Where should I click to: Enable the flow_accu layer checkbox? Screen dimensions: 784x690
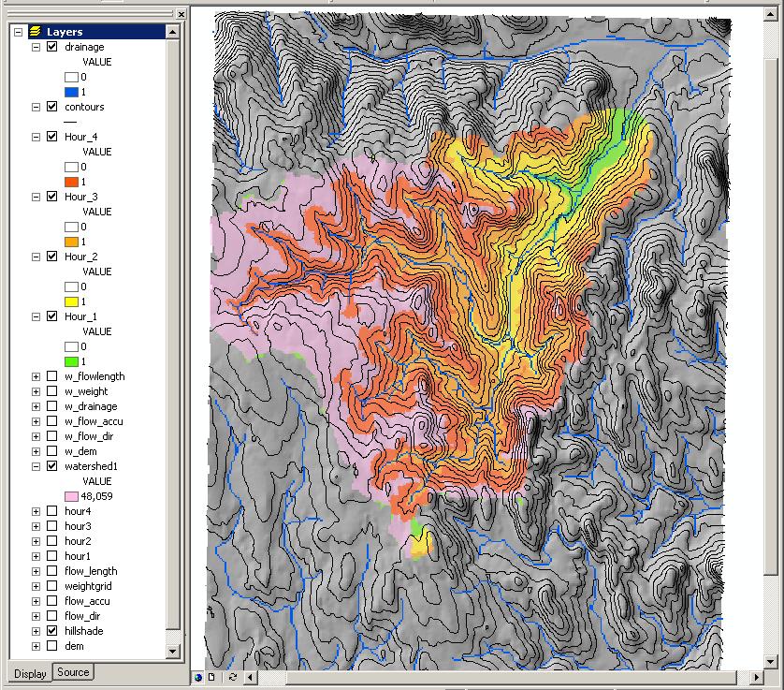coord(52,601)
